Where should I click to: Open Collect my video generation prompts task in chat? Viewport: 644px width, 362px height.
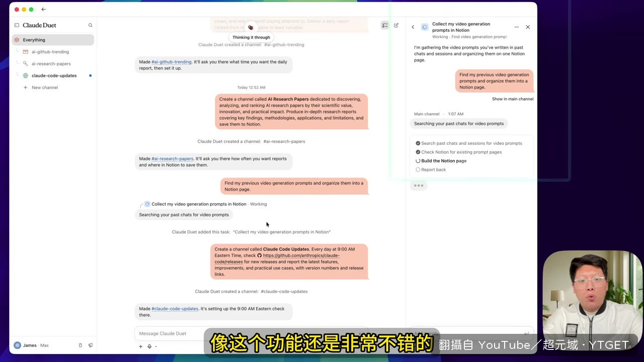point(199,204)
